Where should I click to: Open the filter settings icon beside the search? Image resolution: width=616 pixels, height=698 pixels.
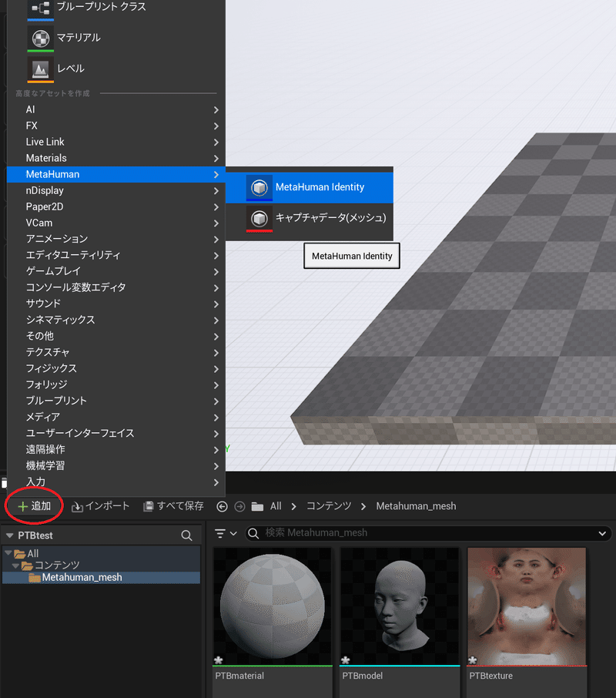pos(219,533)
